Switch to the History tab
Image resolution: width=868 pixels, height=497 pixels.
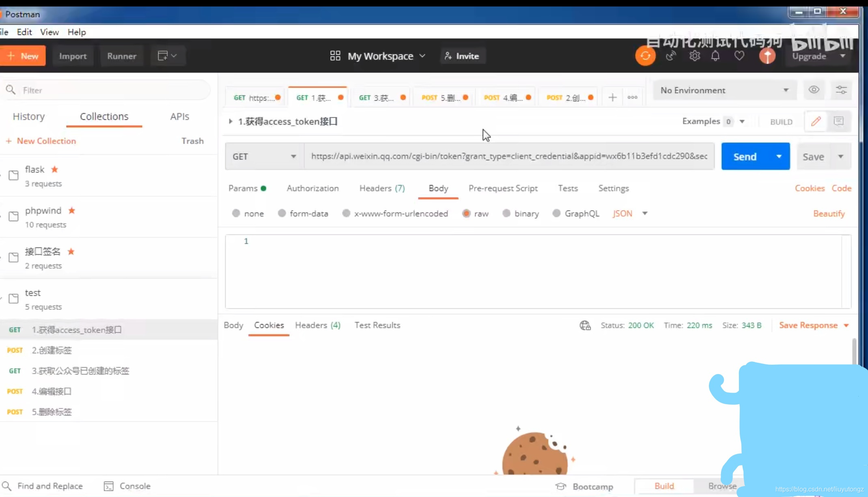click(x=29, y=116)
